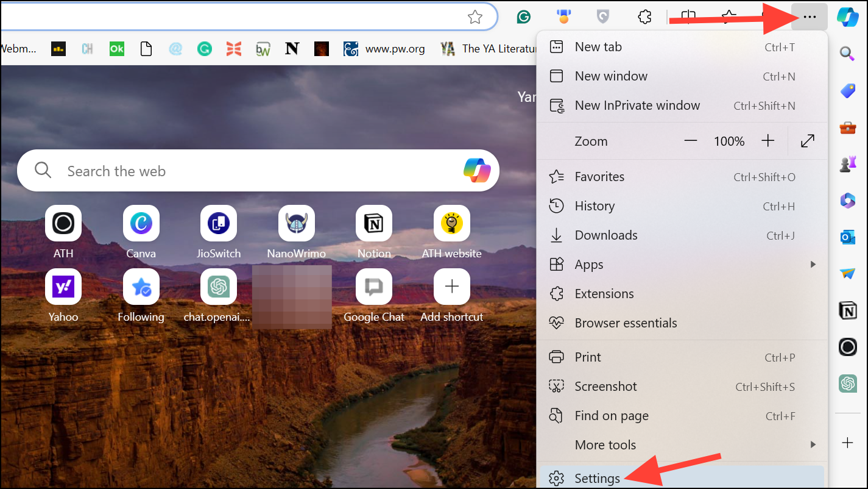This screenshot has width=868, height=489.
Task: Open the Grammarly extension icon
Action: coord(523,16)
